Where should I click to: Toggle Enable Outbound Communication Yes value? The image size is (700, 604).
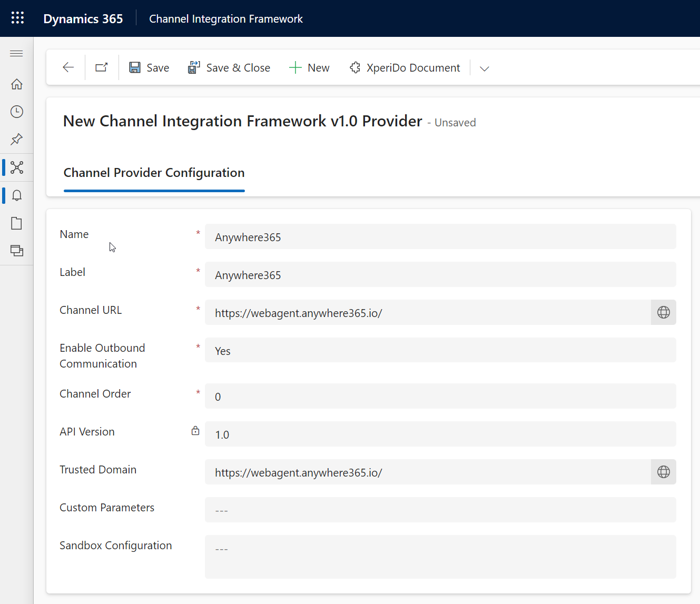pos(440,350)
